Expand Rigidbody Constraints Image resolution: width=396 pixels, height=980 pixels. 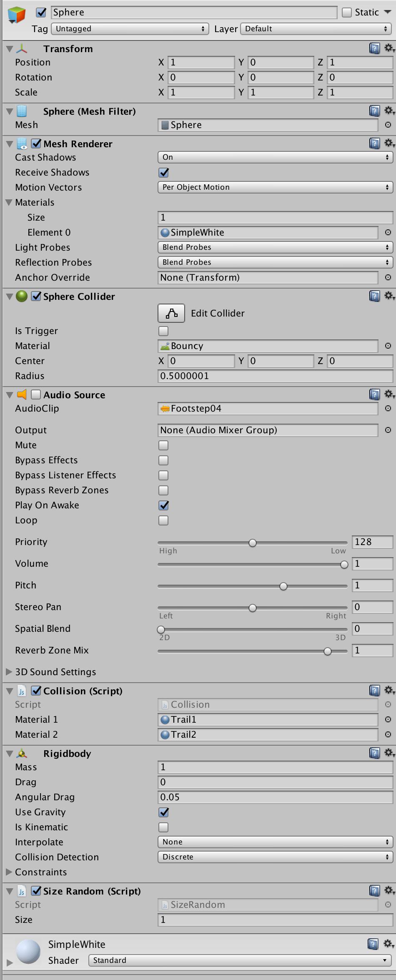(9, 872)
